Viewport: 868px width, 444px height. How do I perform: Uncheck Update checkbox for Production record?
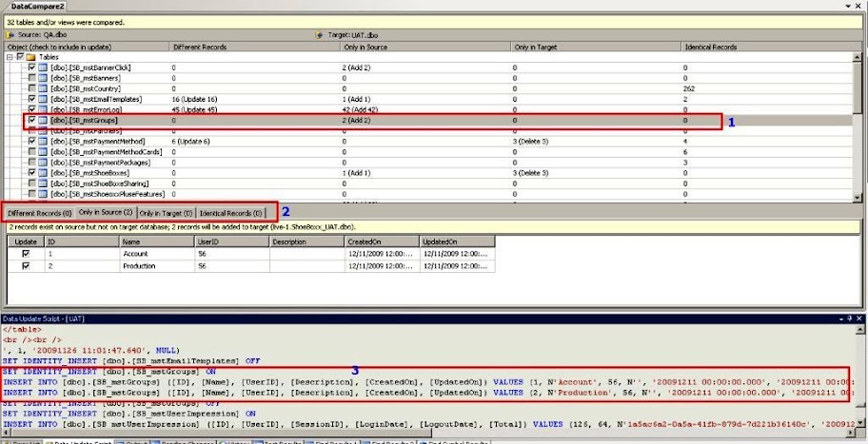tap(26, 267)
